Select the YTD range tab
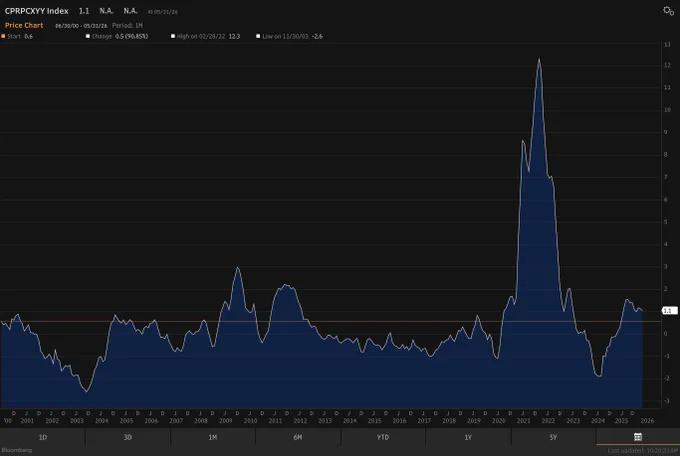The image size is (680, 456). (x=382, y=437)
